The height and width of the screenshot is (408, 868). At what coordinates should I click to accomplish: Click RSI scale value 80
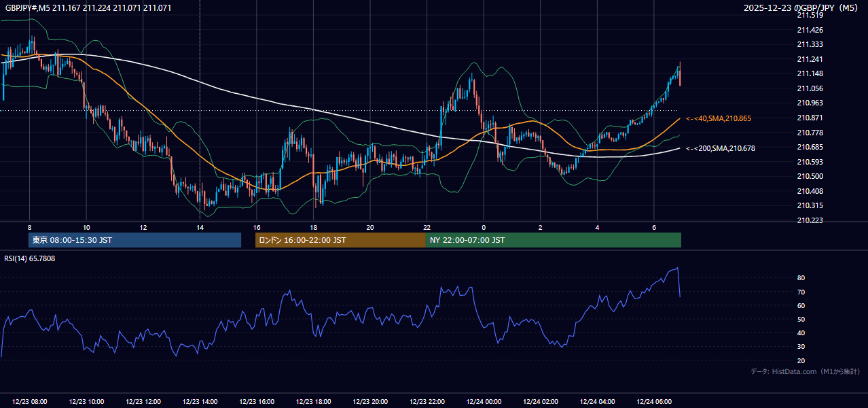tap(801, 278)
